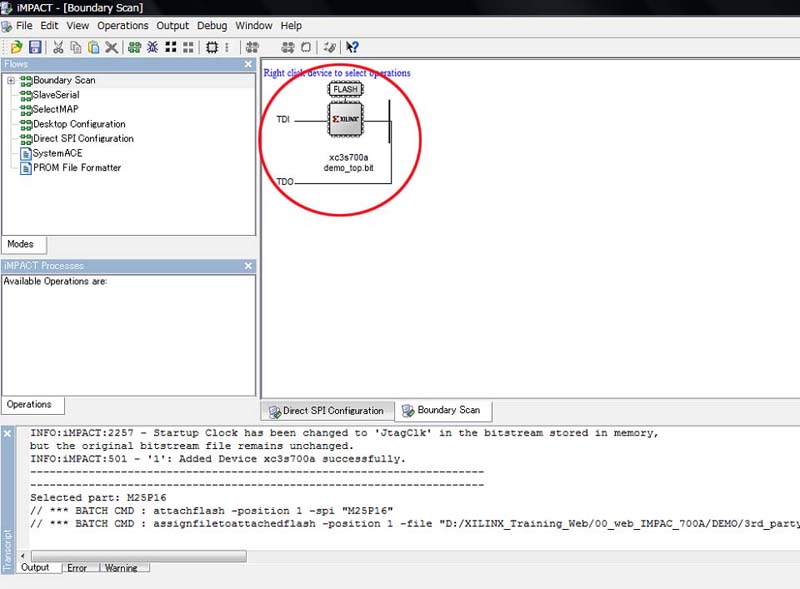Click the green Initialize Chain toolbar icon
The image size is (800, 589).
coord(135,47)
